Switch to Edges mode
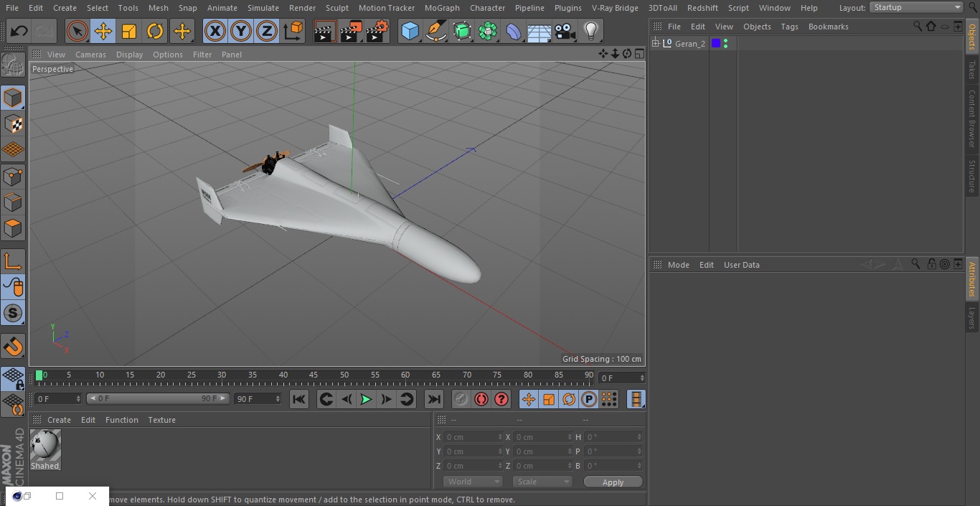The height and width of the screenshot is (506, 980). click(13, 202)
